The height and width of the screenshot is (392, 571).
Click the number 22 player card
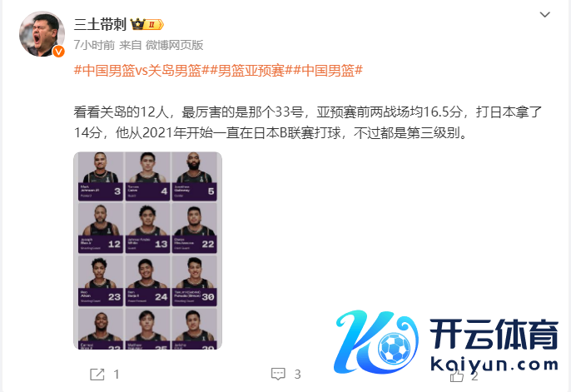(x=194, y=229)
